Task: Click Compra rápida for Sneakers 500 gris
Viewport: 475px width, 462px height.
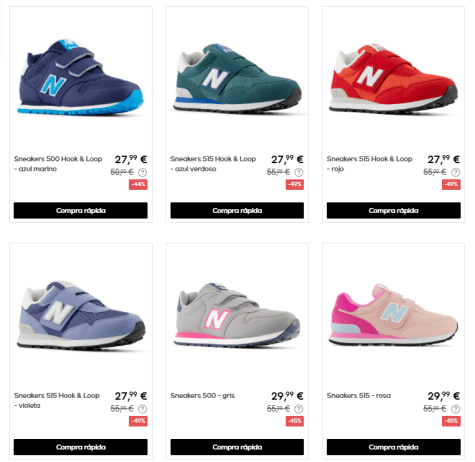Action: point(237,447)
